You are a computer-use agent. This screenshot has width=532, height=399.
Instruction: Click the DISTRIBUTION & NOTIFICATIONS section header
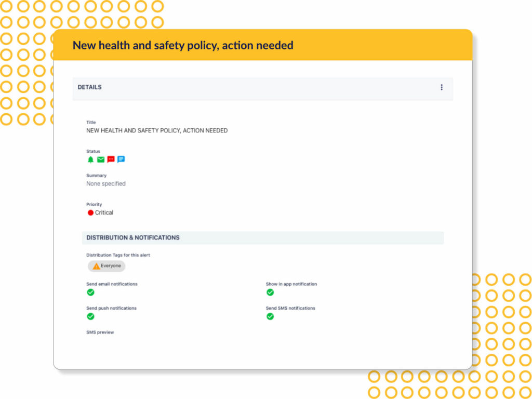(262, 238)
